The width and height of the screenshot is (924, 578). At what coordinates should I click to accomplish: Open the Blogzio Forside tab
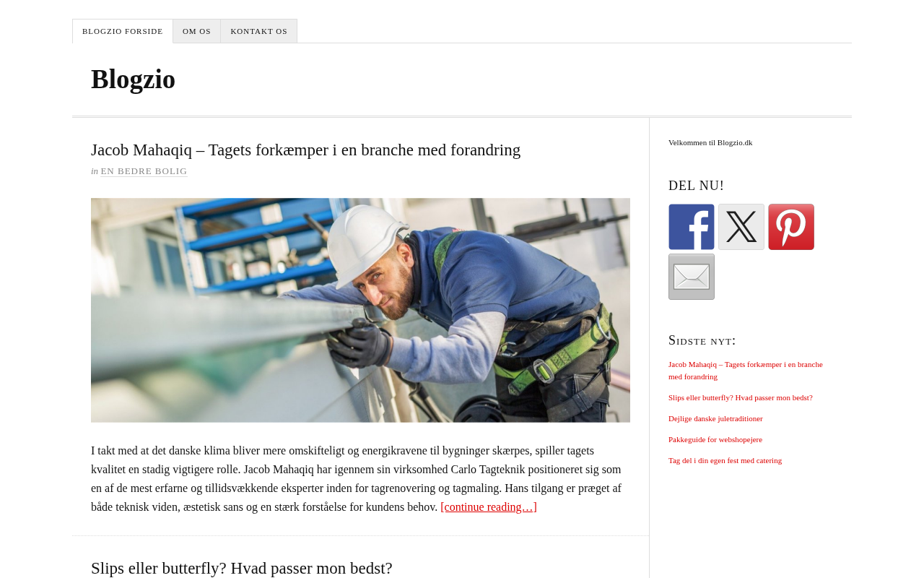[123, 31]
